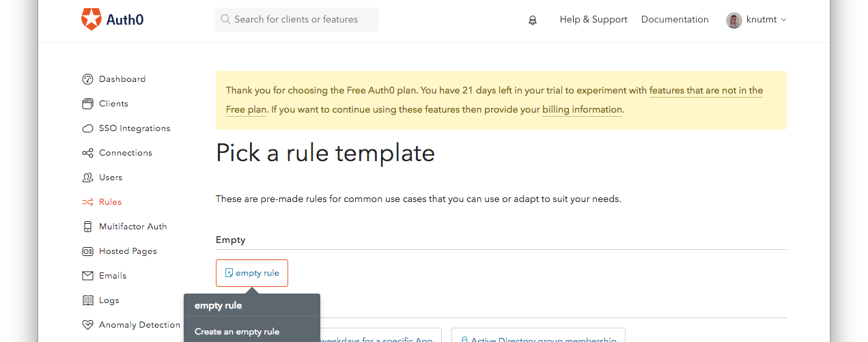868x342 pixels.
Task: Open Help & Support
Action: pos(593,20)
